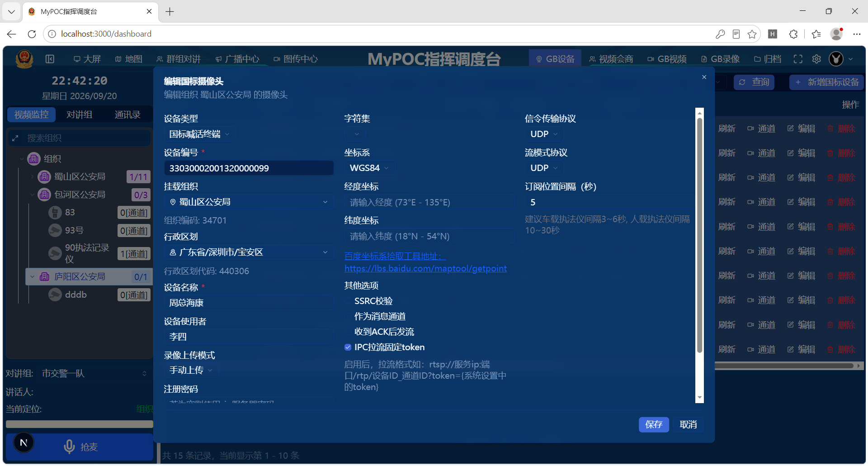868x466 pixels.
Task: Open the 设备类型 dropdown showing 国标喊话终端
Action: click(199, 134)
